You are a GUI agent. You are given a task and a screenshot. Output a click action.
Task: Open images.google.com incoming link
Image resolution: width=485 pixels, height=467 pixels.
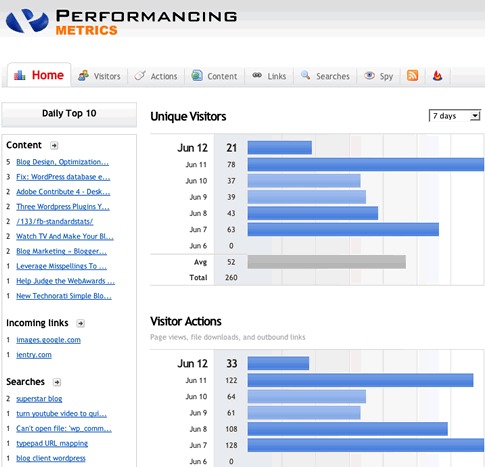click(48, 340)
